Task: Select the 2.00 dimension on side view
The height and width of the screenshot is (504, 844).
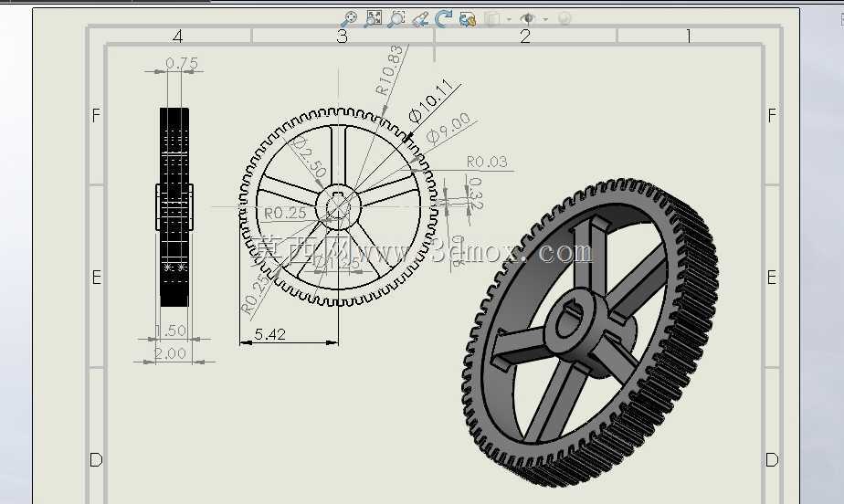Action: click(170, 353)
